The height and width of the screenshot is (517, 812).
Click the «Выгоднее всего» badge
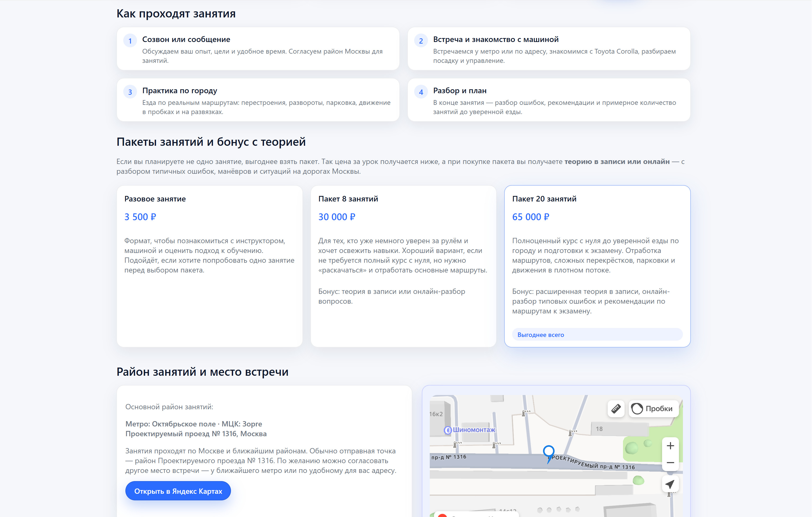point(541,335)
